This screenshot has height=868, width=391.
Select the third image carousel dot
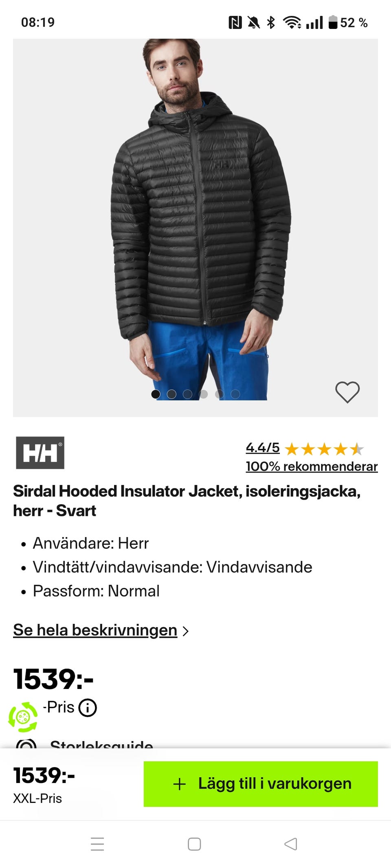tap(187, 394)
